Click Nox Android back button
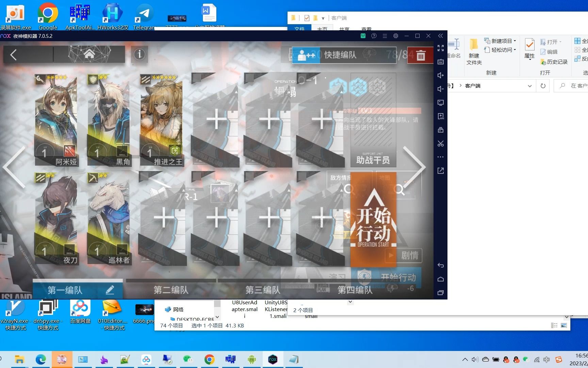Screen dimensions: 588x368 tap(441, 265)
